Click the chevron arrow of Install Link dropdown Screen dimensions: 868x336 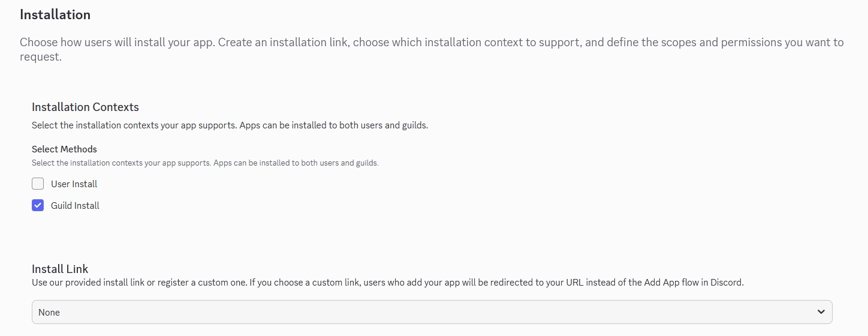click(x=821, y=312)
